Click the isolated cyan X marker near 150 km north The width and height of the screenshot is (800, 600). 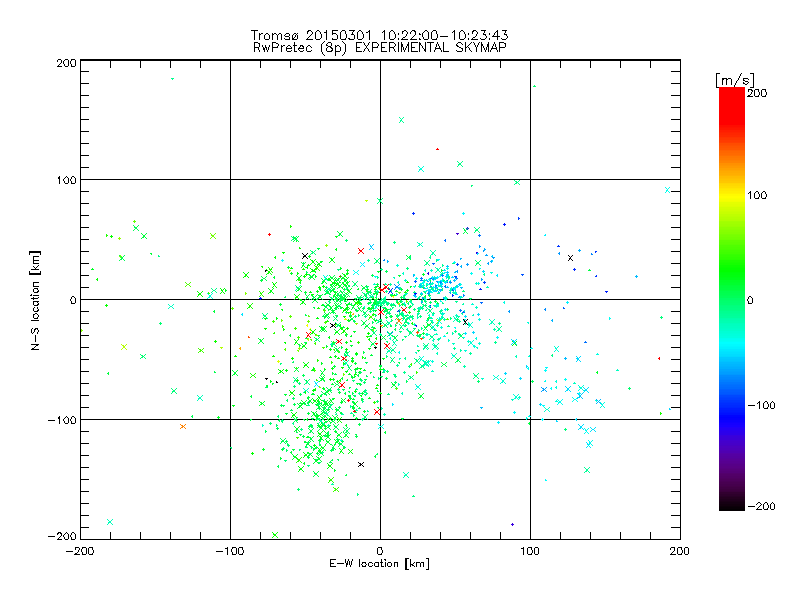tap(402, 120)
